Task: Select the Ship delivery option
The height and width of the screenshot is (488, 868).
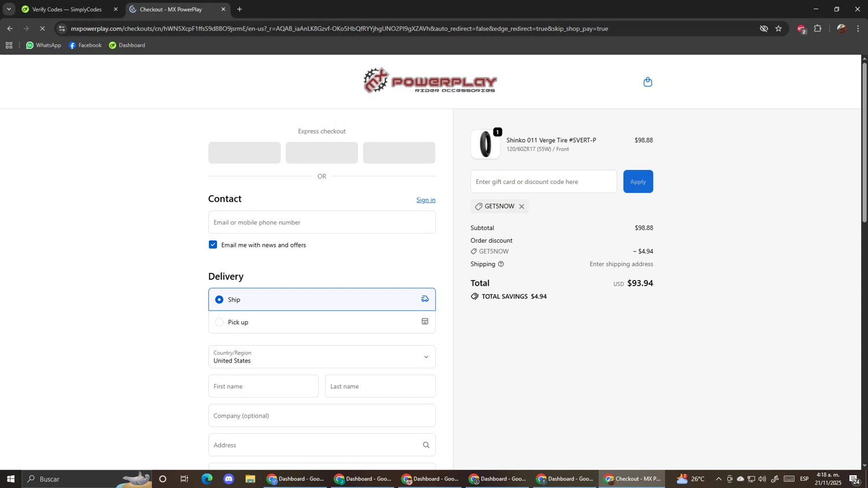Action: pyautogui.click(x=322, y=300)
